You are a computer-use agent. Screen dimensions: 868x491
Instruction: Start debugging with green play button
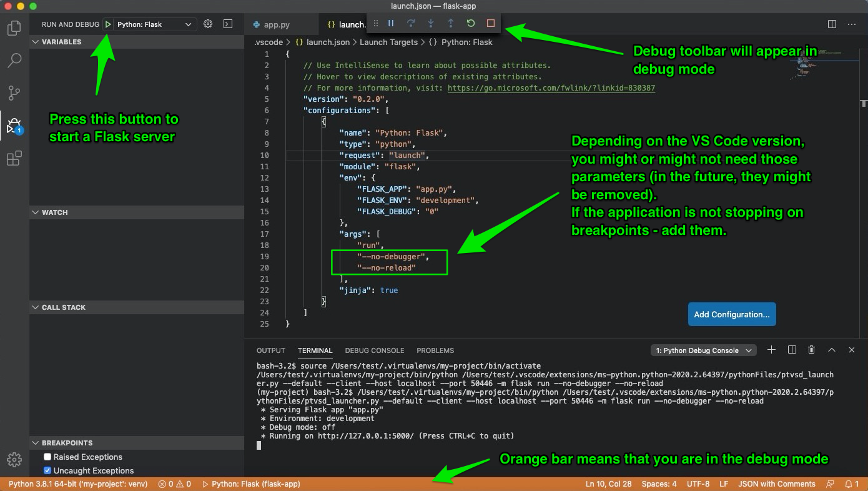tap(108, 24)
